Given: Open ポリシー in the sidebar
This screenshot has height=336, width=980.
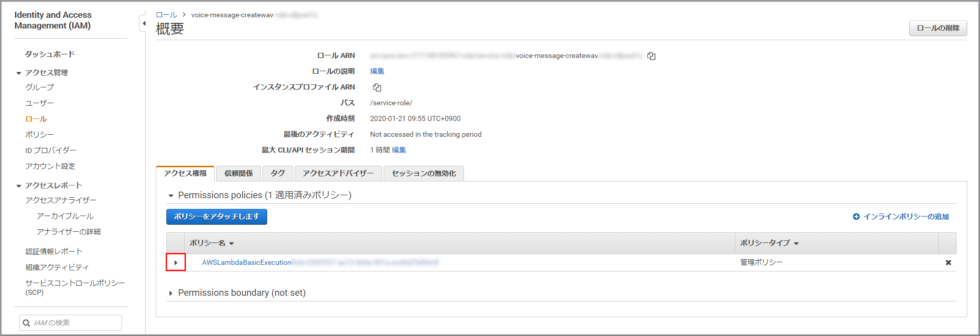Looking at the screenshot, I should click(40, 135).
